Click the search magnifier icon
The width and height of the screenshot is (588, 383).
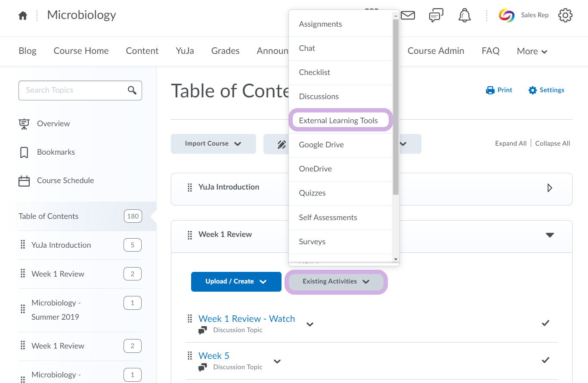pyautogui.click(x=132, y=90)
